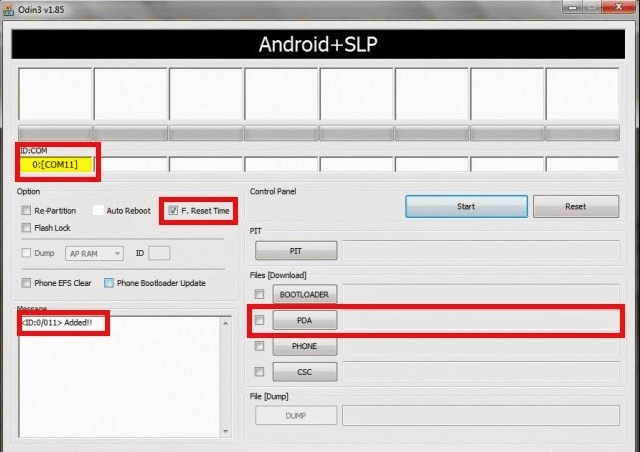Click the Message log scroll up arrow
Screen dimensions: 640x452
pyautogui.click(x=225, y=323)
